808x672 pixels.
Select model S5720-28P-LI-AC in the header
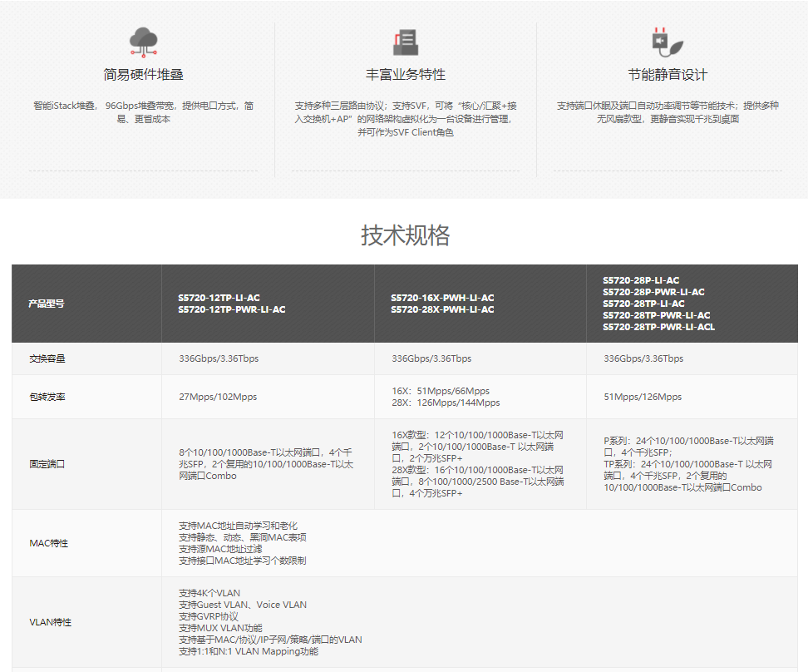(641, 280)
